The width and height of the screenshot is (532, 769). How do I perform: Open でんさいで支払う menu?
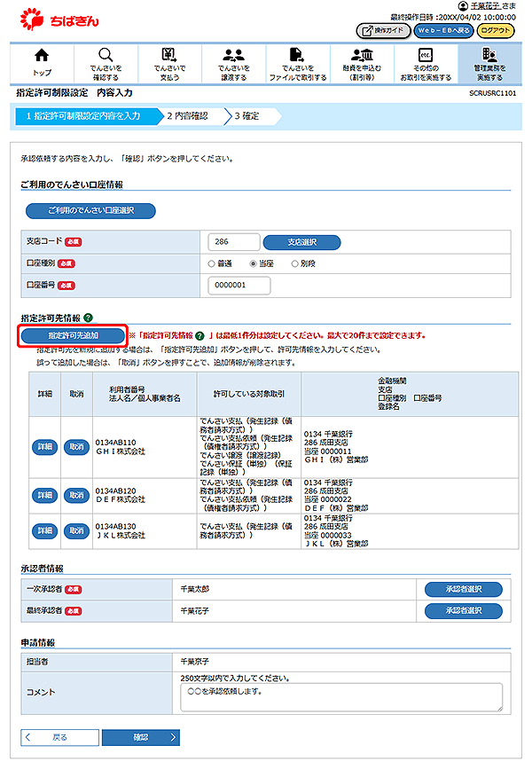click(x=169, y=63)
